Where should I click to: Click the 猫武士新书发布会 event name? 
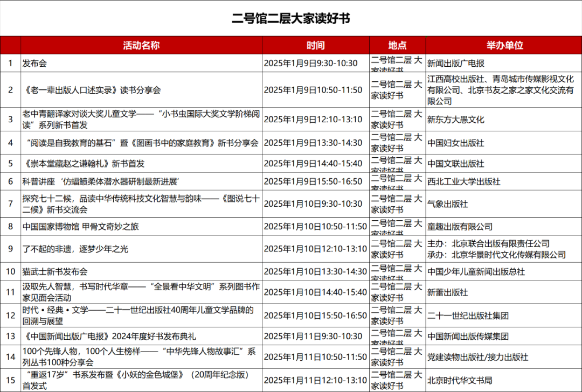[x=57, y=272]
